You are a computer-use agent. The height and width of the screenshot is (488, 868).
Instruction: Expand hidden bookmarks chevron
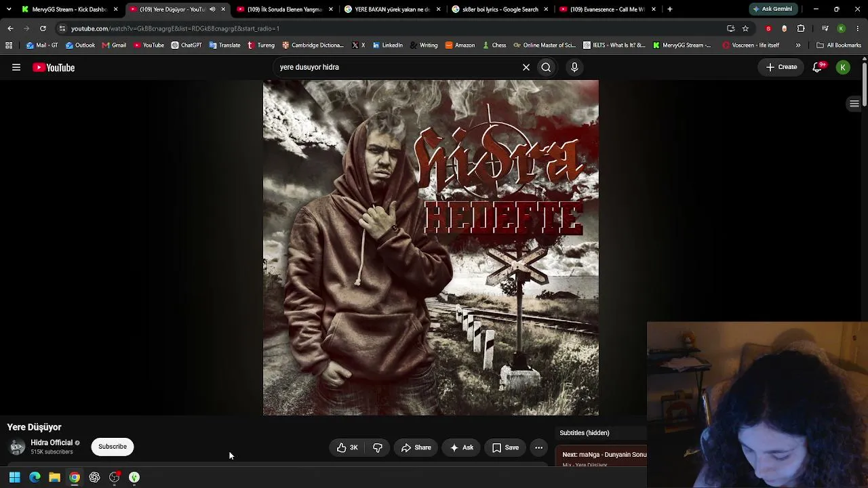tap(798, 45)
